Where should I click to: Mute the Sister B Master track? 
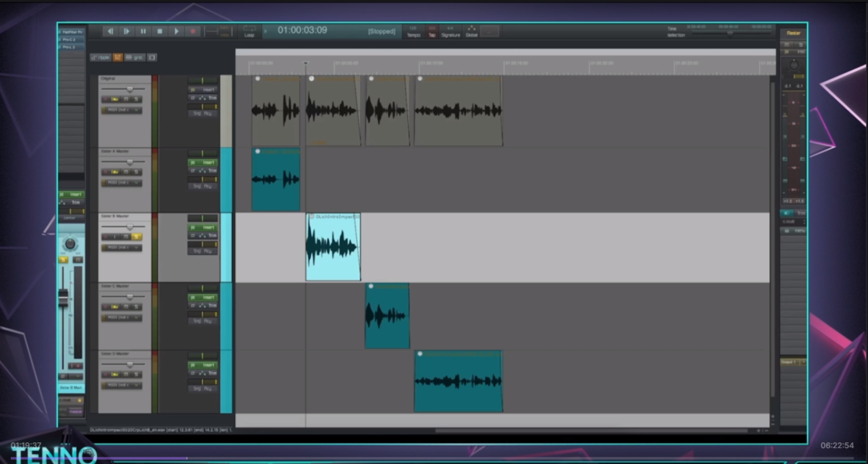(x=127, y=237)
